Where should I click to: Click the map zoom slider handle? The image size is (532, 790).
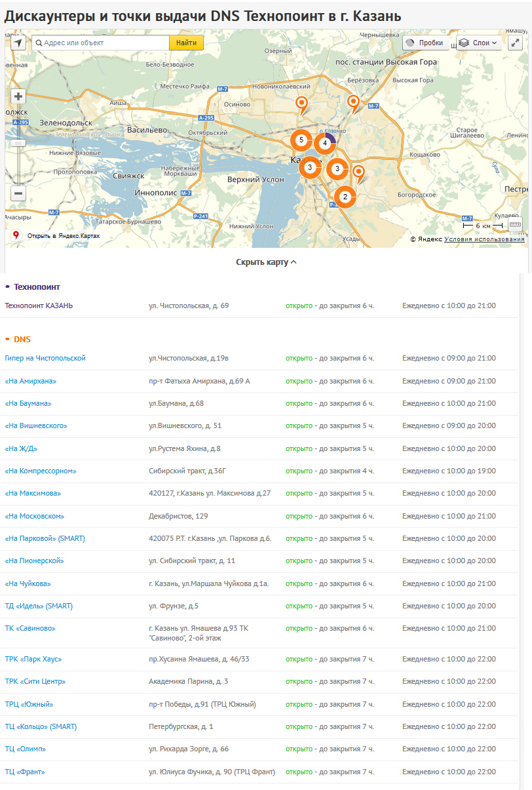coord(18,142)
